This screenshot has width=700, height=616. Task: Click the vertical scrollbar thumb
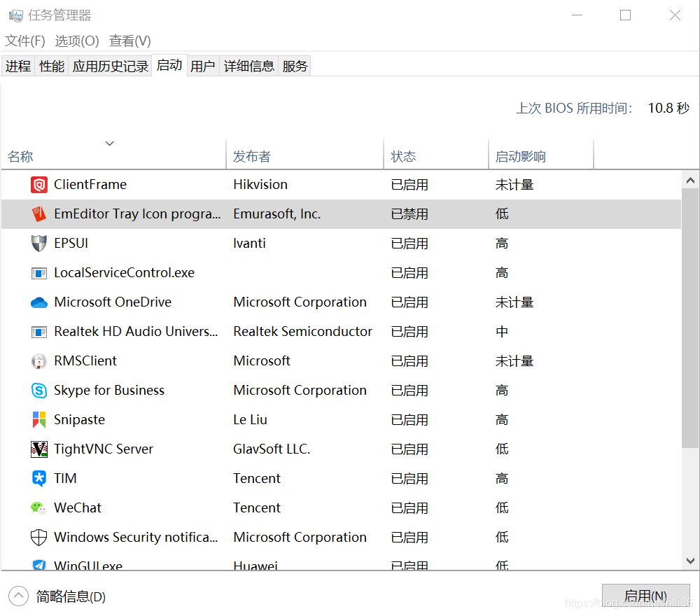[690, 318]
